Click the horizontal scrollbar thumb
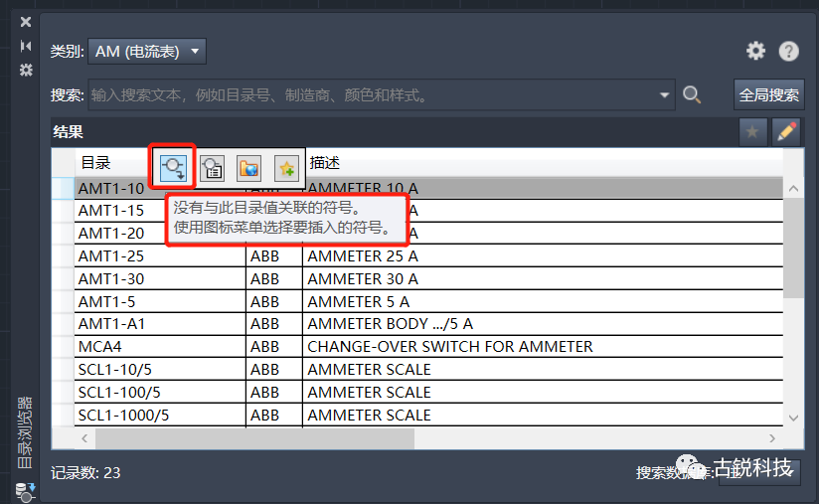Viewport: 819px width, 504px height. (x=254, y=438)
